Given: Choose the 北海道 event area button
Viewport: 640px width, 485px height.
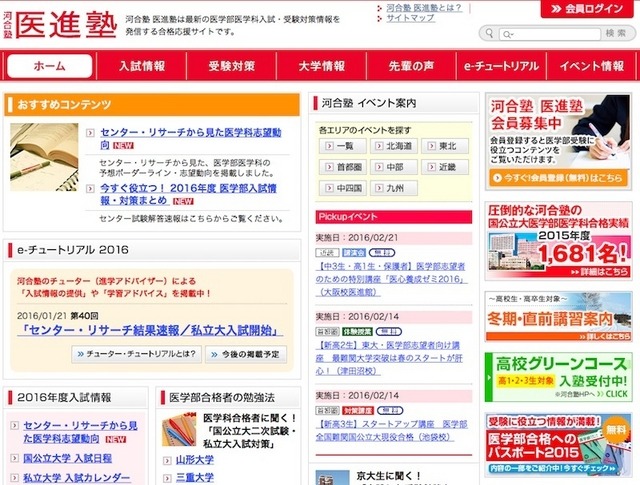Looking at the screenshot, I should tap(393, 146).
